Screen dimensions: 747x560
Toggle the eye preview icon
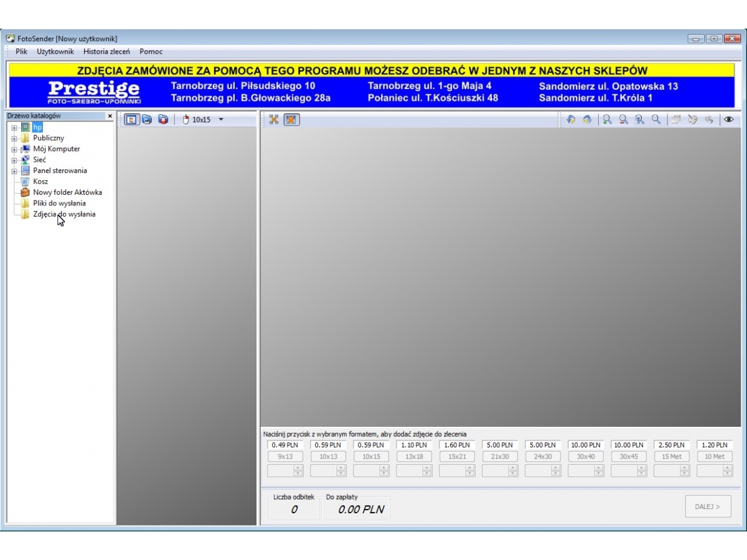click(728, 120)
